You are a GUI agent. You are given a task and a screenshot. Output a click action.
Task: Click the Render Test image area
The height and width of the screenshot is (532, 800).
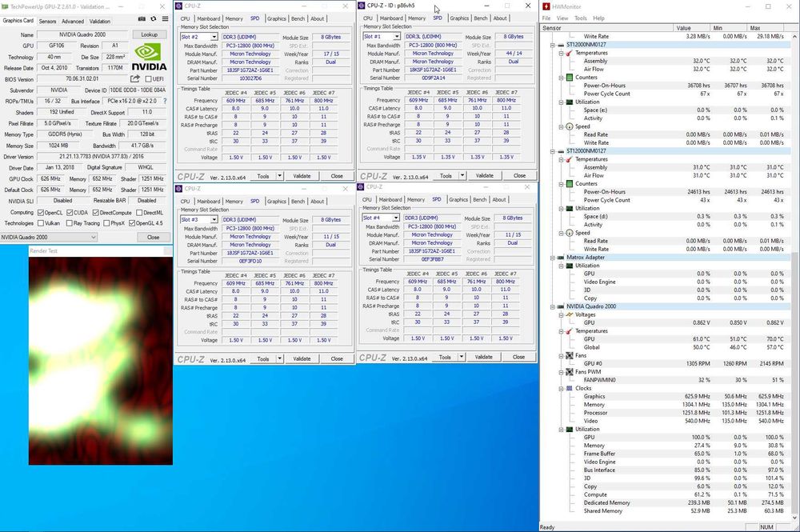tap(101, 361)
